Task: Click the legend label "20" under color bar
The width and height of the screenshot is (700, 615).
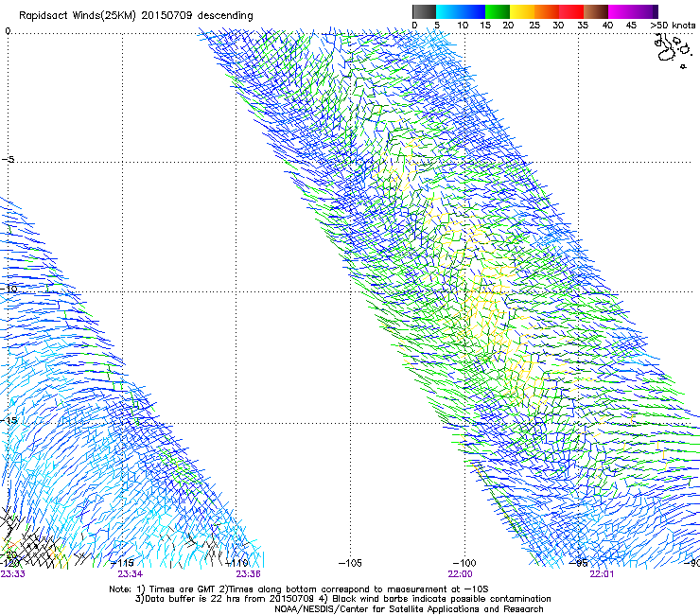Action: (508, 25)
